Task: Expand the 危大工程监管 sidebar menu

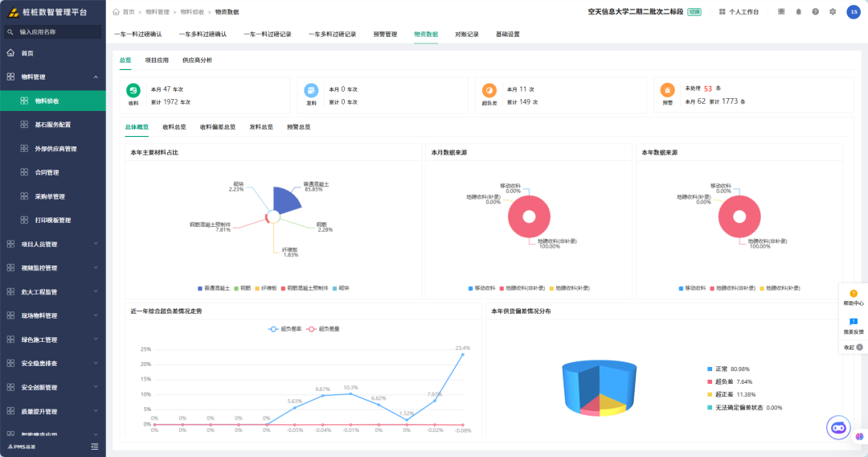Action: point(96,291)
